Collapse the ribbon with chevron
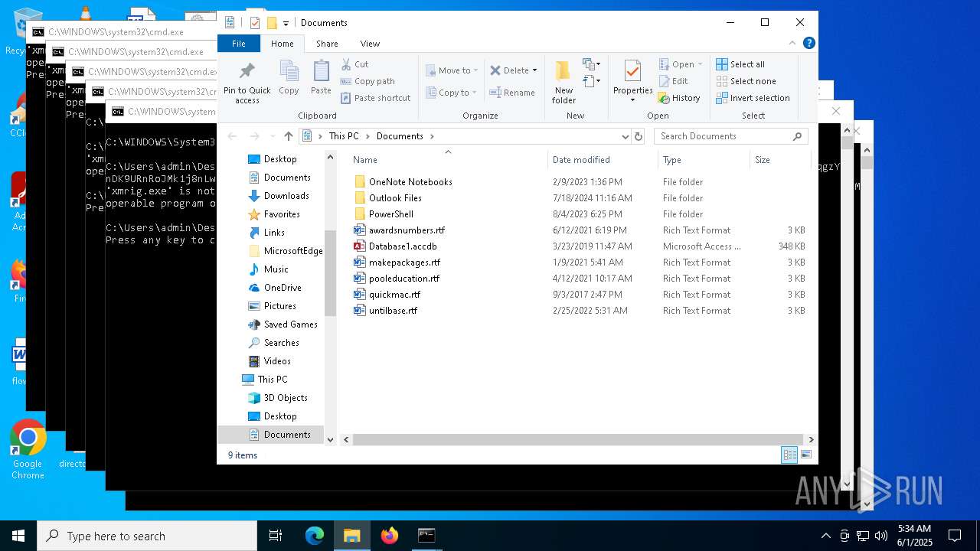980x551 pixels. point(792,44)
